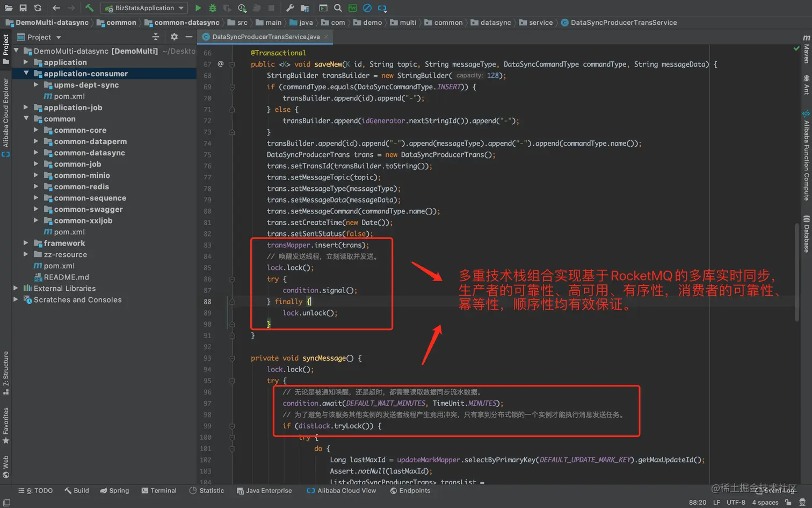Viewport: 812px width, 508px height.
Task: Expand the application folder arrow
Action: pos(26,62)
